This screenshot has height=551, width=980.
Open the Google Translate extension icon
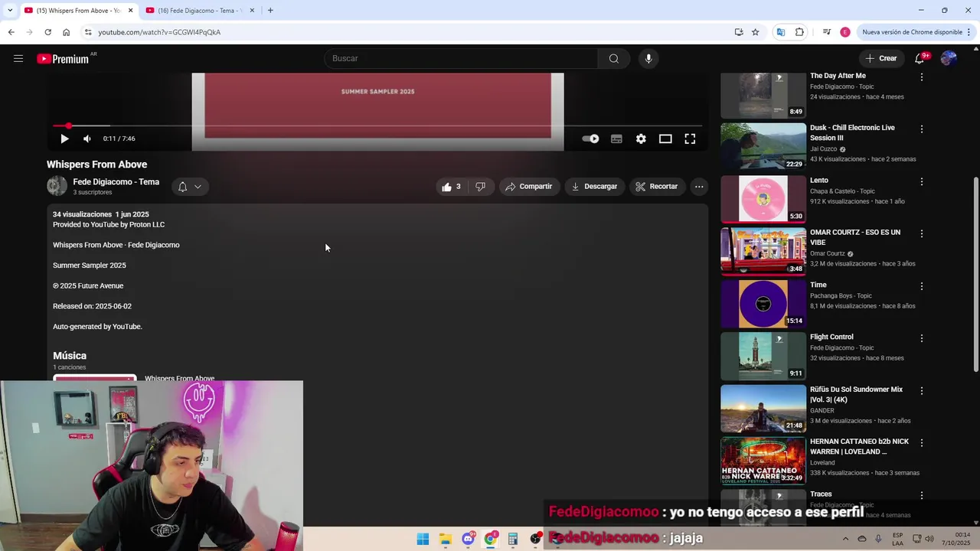pyautogui.click(x=780, y=32)
